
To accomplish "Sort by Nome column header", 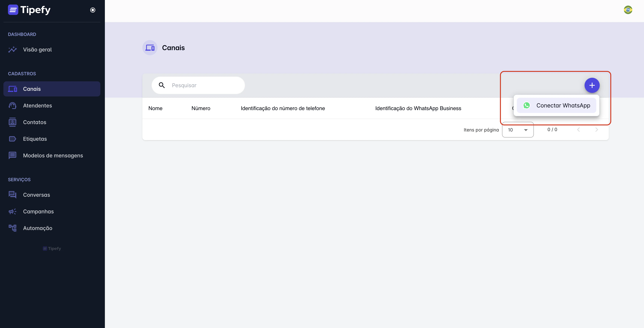I will coord(155,108).
